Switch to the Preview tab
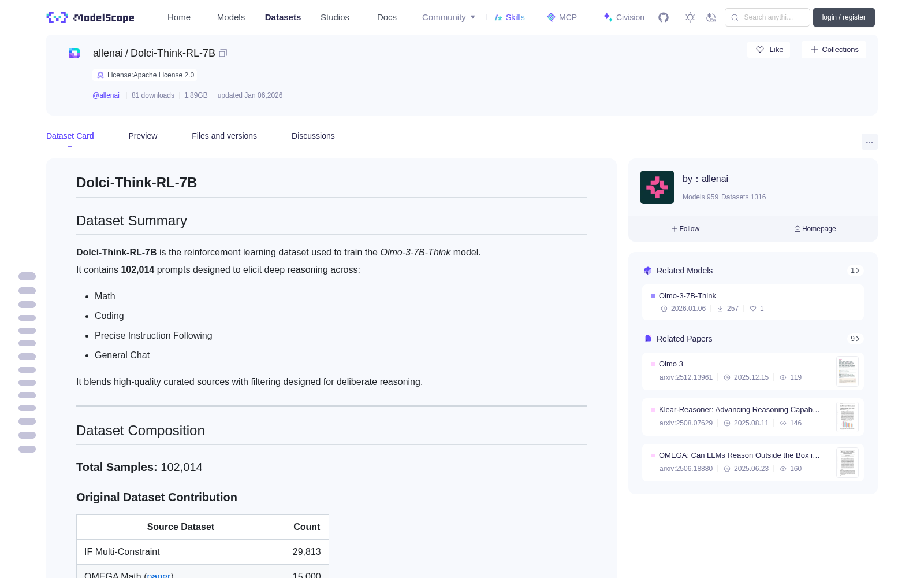 (143, 136)
